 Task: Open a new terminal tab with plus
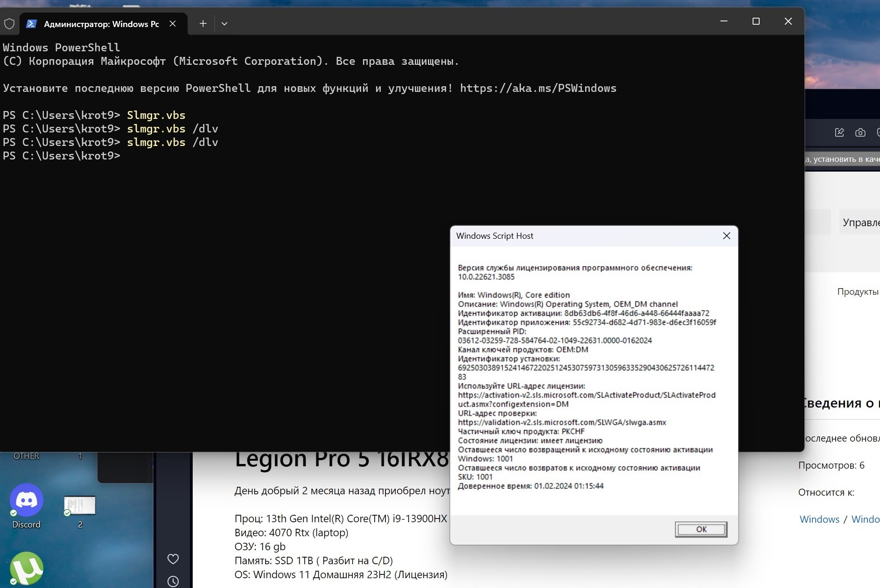point(203,23)
